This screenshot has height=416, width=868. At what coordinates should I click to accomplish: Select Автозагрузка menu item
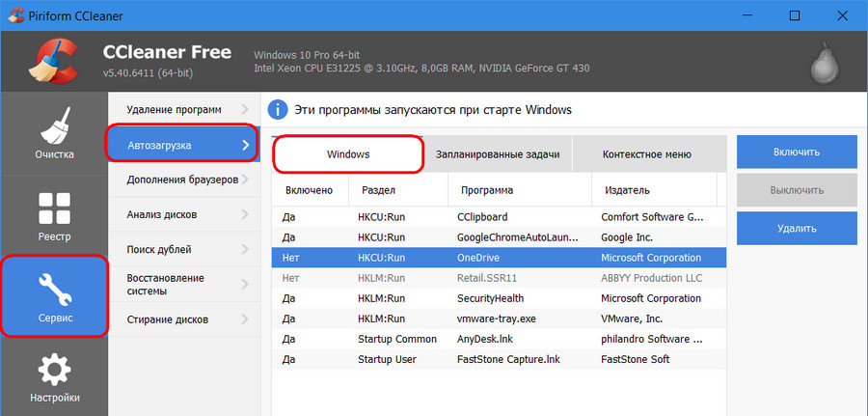coord(184,145)
